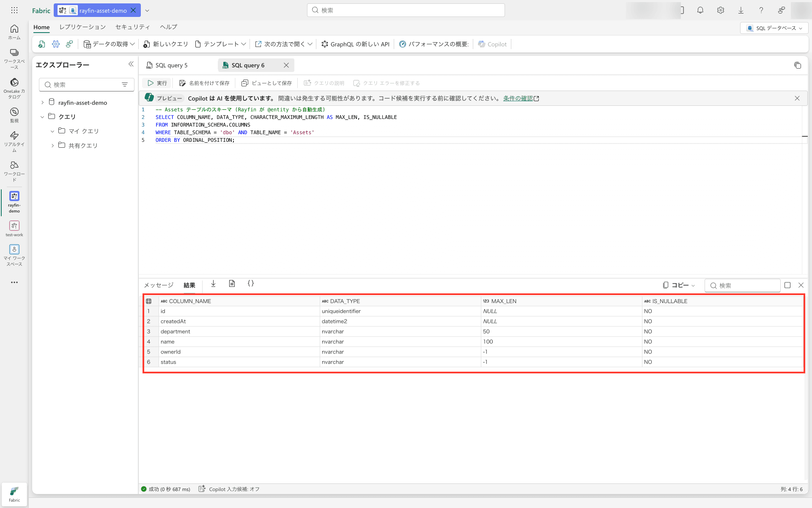Click GraphQL の新しい API button
This screenshot has height=508, width=812.
355,44
